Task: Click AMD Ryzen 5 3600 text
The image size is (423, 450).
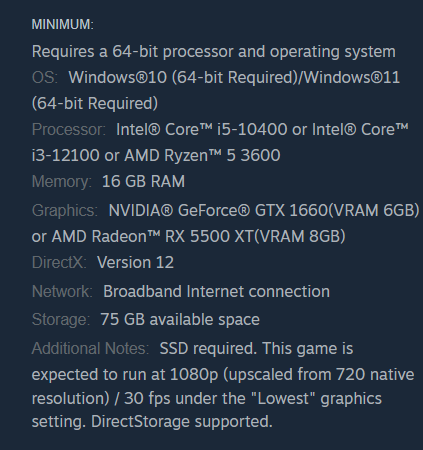Action: click(x=202, y=155)
